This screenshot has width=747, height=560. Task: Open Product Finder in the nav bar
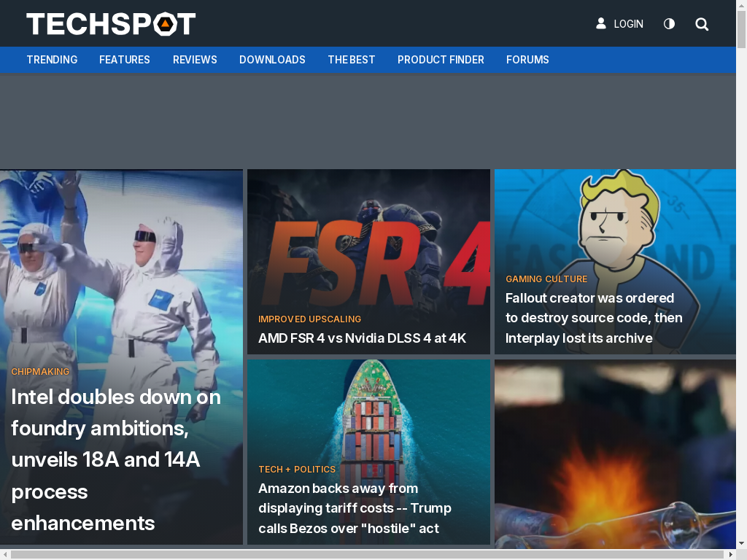[441, 60]
